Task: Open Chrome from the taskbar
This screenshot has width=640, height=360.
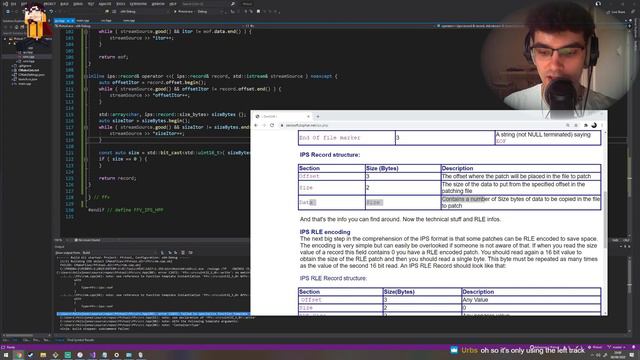Action: click(18, 355)
